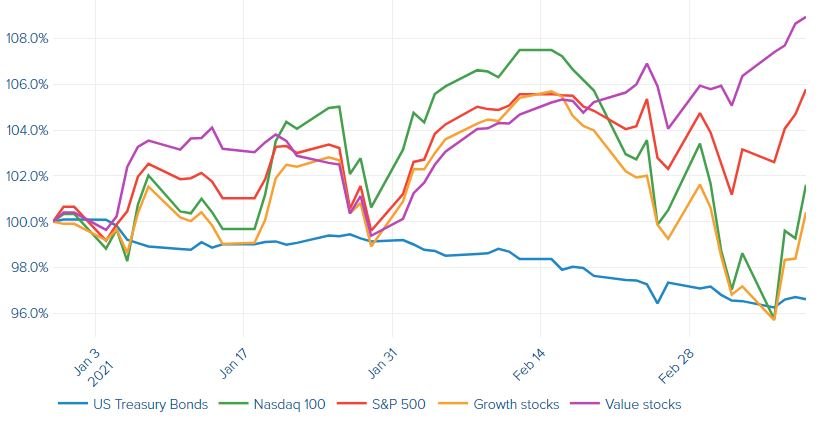820x423 pixels.
Task: Click the blue legend line marker
Action: [72, 405]
